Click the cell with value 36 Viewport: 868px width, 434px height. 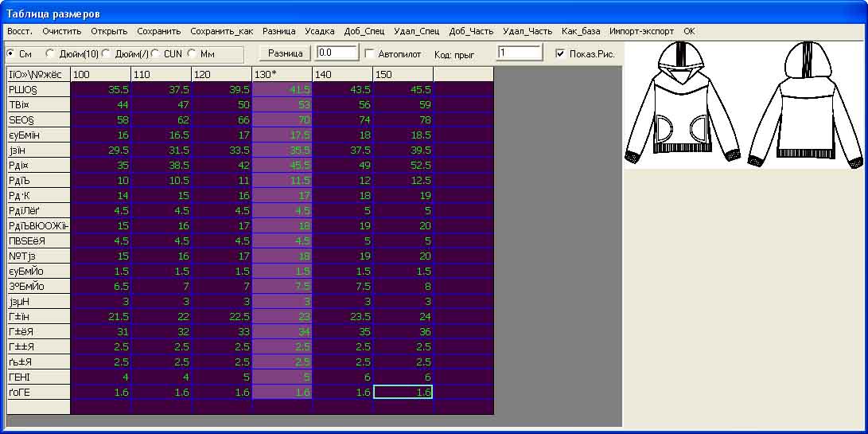point(403,331)
